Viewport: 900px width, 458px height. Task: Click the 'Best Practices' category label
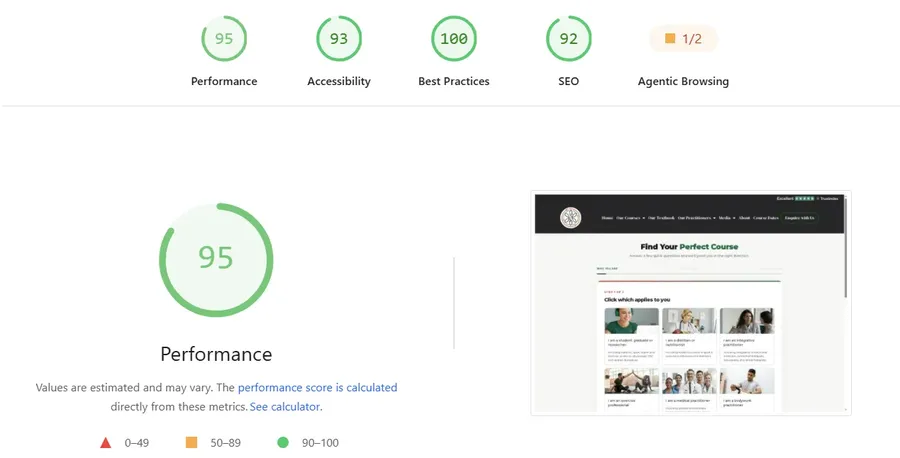[453, 81]
